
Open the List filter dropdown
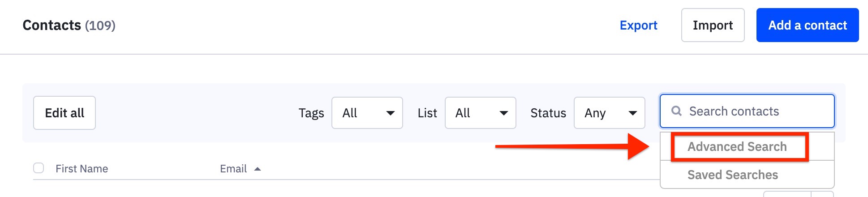pos(481,113)
